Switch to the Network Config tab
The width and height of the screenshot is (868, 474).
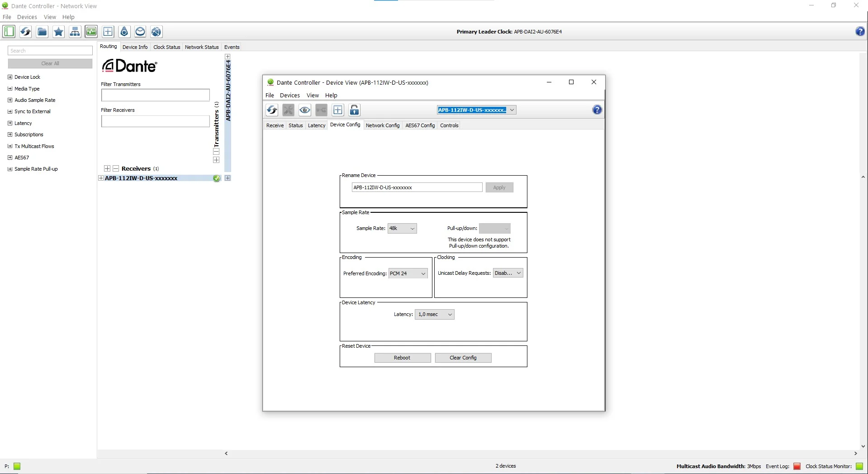(382, 125)
